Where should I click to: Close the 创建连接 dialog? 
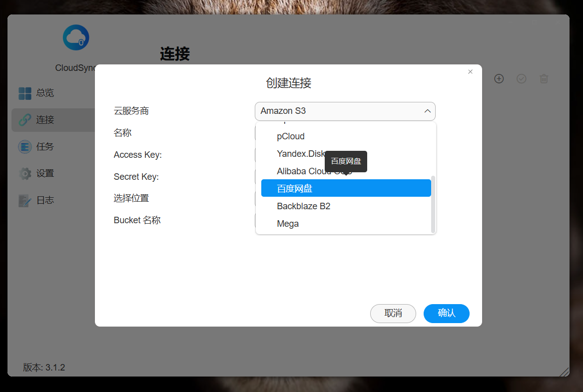(x=470, y=72)
